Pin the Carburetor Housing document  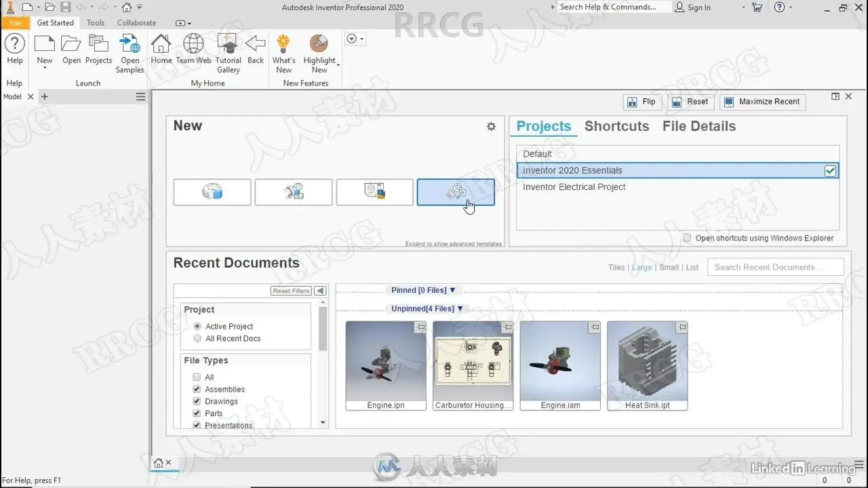[508, 327]
